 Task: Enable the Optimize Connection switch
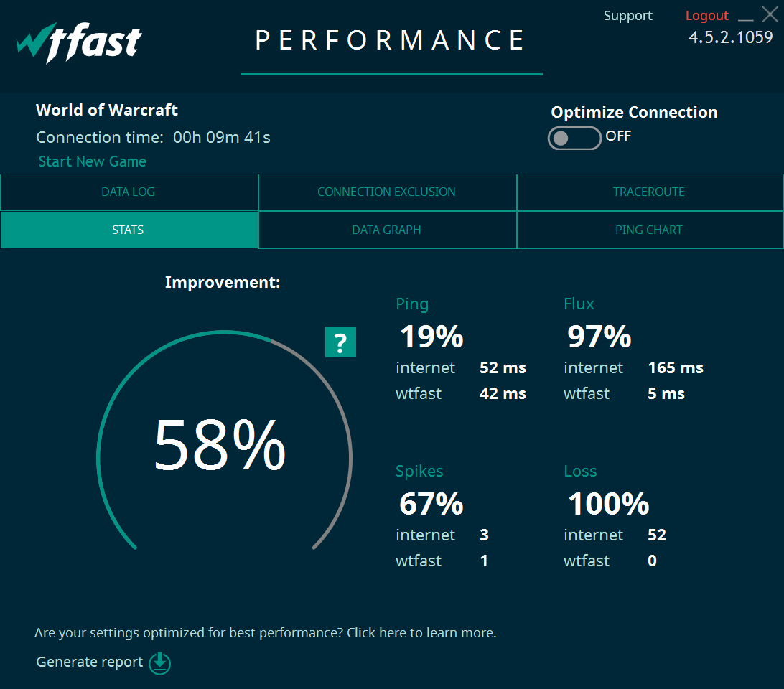tap(574, 138)
